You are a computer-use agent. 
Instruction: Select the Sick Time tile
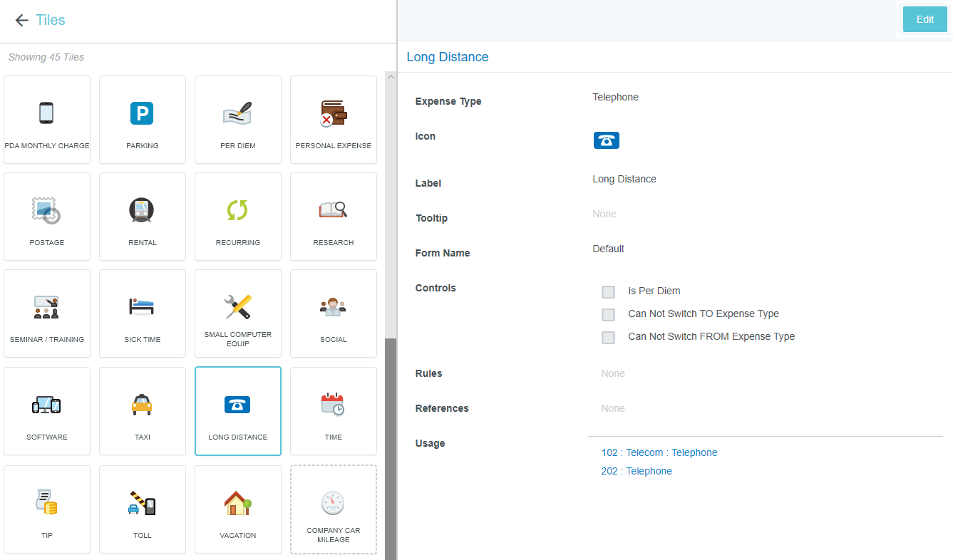[142, 313]
